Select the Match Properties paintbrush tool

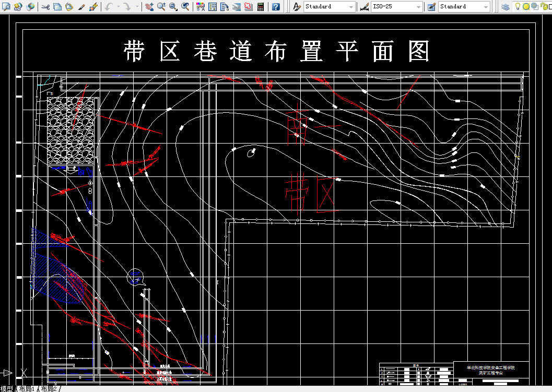click(81, 6)
